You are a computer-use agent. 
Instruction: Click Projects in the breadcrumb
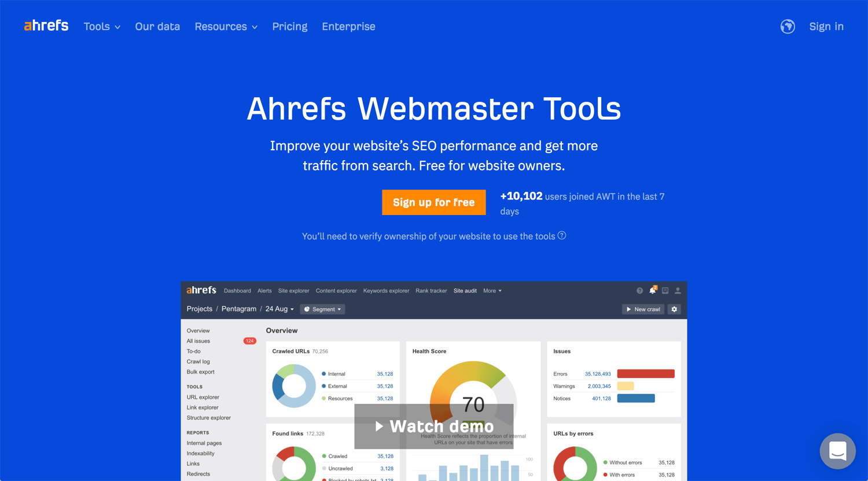point(200,309)
